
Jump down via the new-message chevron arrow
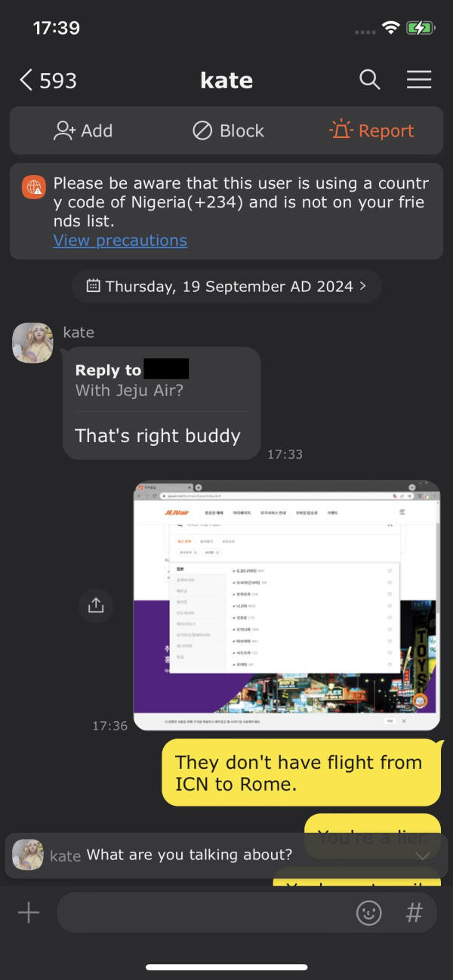click(x=423, y=855)
